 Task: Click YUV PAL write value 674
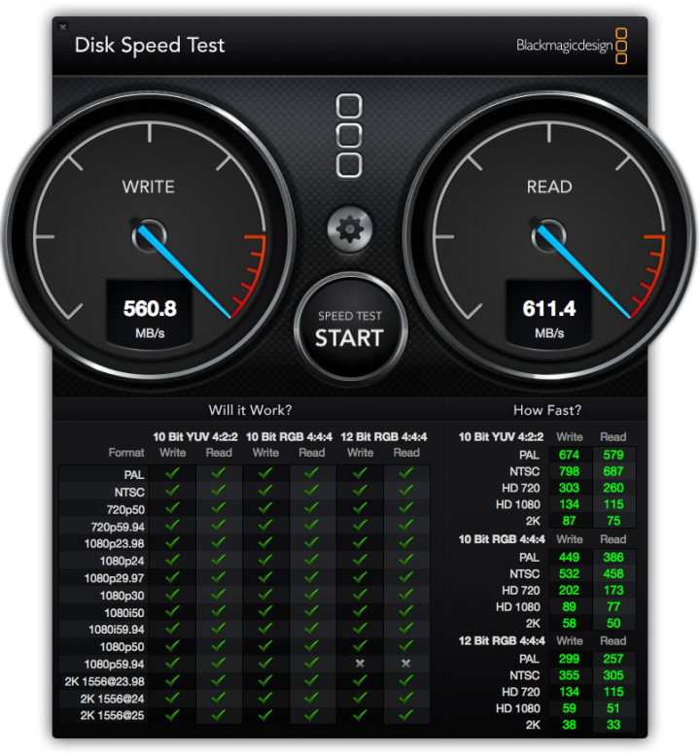[x=569, y=455]
